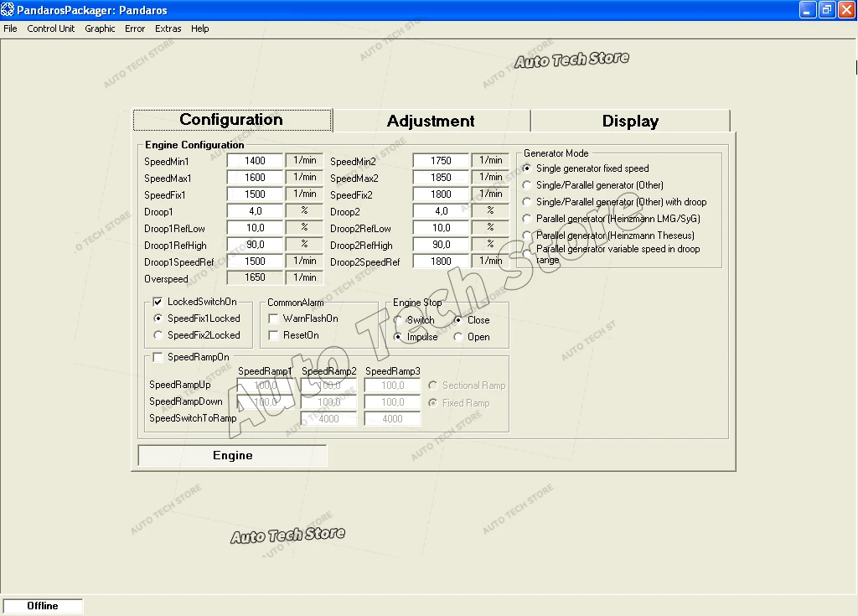The width and height of the screenshot is (858, 616).
Task: Close the PandarosPackager window
Action: [x=846, y=9]
